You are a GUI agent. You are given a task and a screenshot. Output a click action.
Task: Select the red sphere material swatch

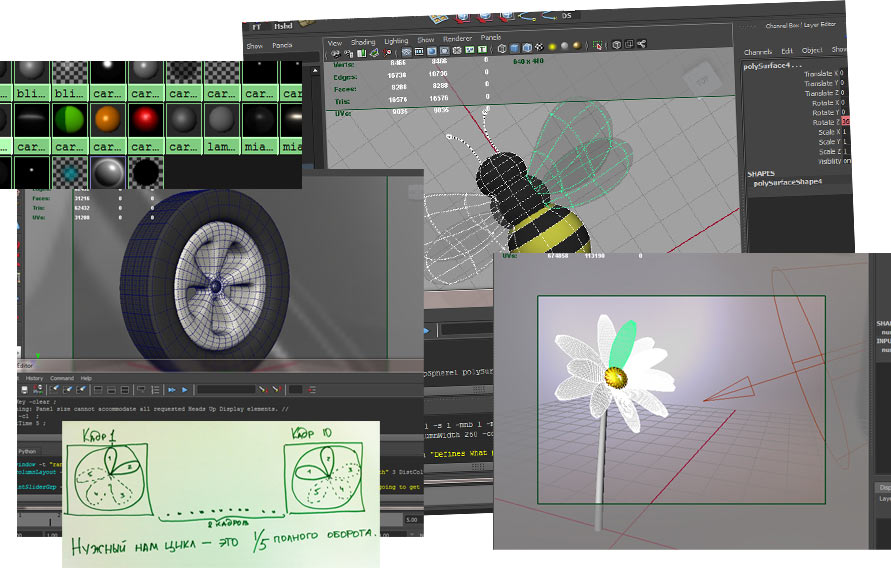(x=145, y=119)
